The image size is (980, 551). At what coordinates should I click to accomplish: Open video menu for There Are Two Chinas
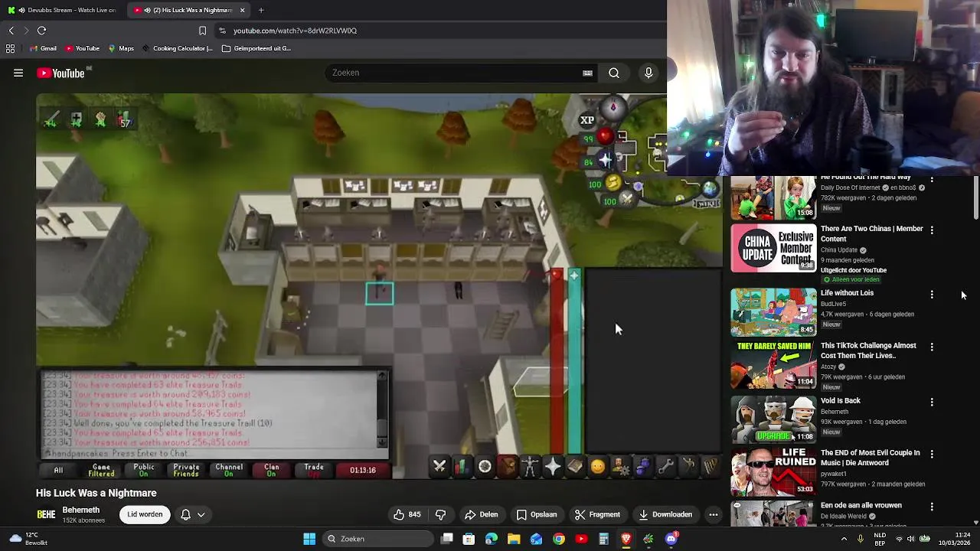932,230
